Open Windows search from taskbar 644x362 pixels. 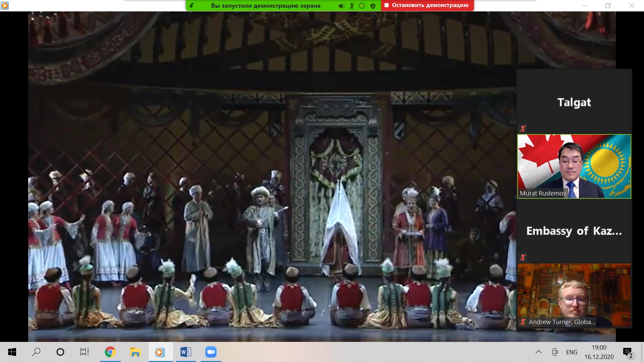[36, 352]
